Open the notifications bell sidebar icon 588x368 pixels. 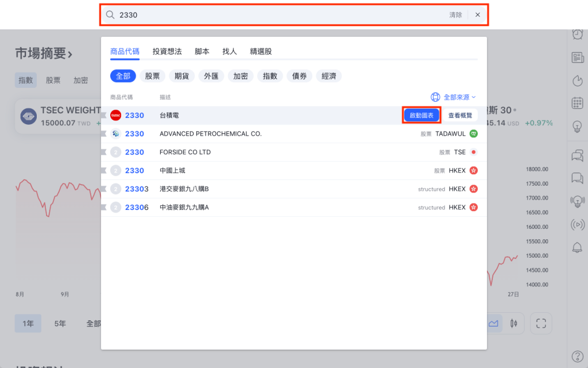(x=578, y=247)
